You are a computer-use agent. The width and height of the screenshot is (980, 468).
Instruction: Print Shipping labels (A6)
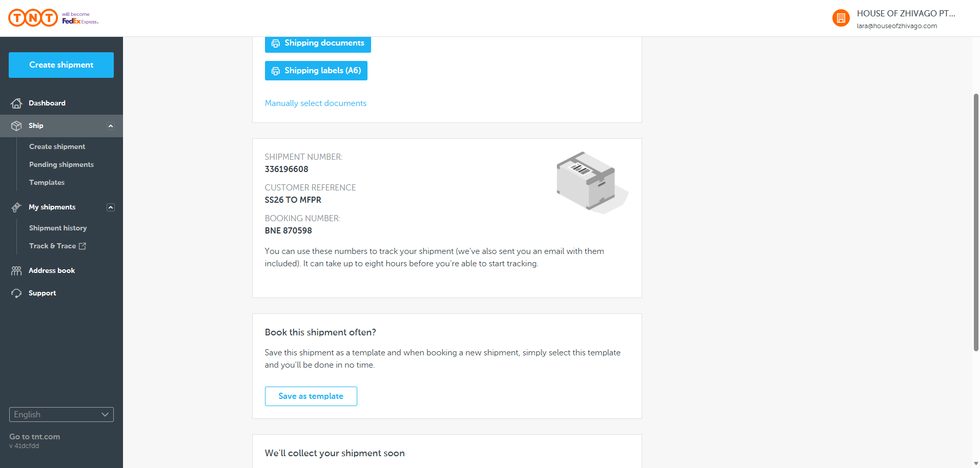[316, 71]
